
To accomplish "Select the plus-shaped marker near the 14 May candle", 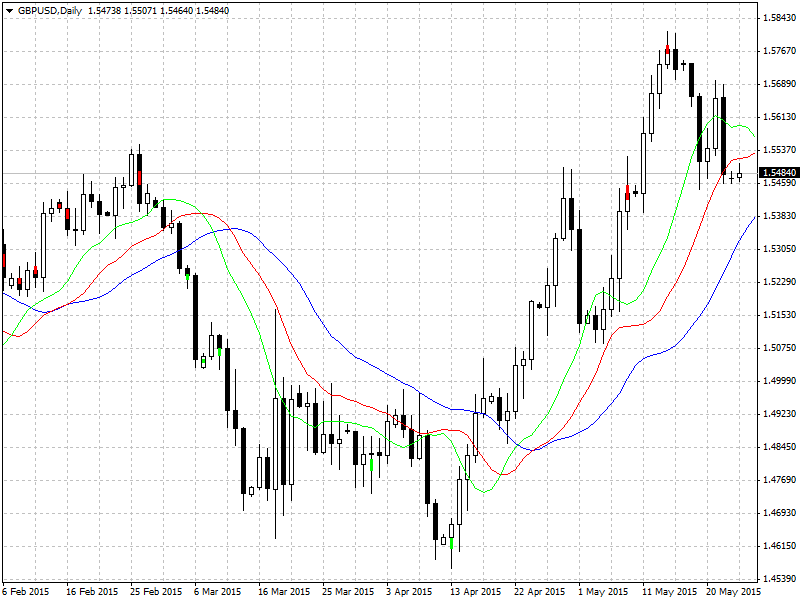I will pos(683,63).
